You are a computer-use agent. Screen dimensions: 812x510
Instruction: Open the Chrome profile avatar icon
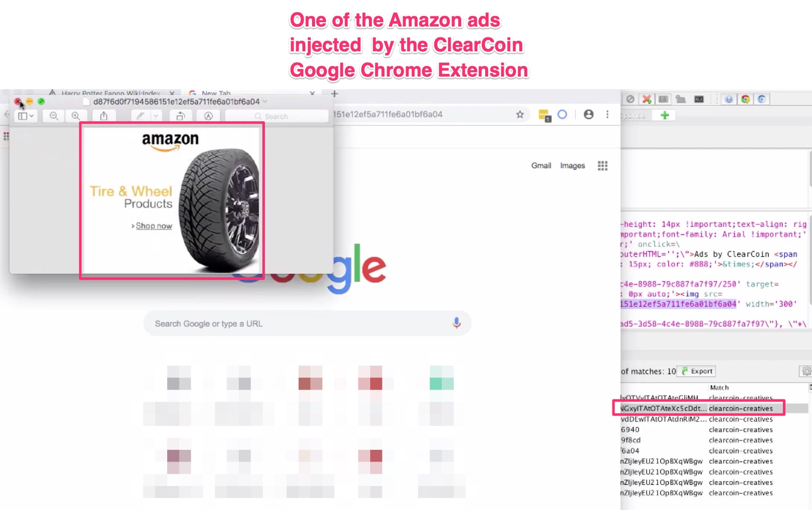click(589, 114)
